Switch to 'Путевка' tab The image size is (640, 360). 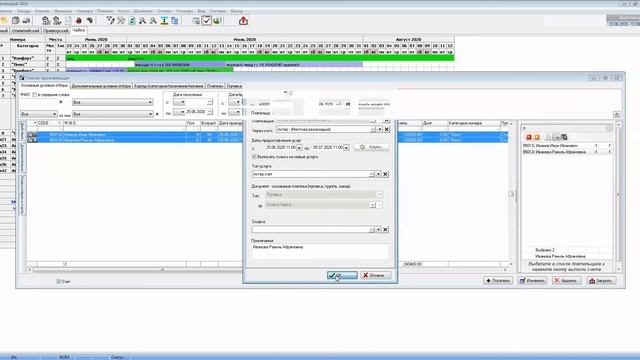point(234,86)
